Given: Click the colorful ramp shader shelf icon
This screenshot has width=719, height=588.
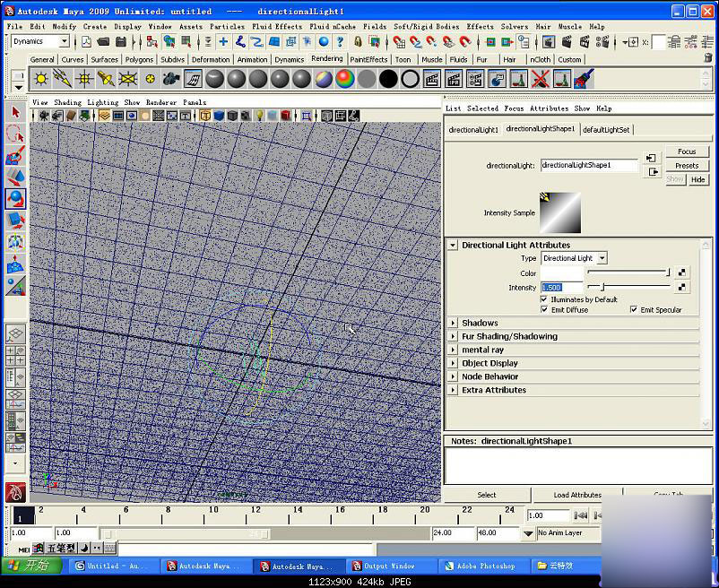Looking at the screenshot, I should (x=344, y=79).
